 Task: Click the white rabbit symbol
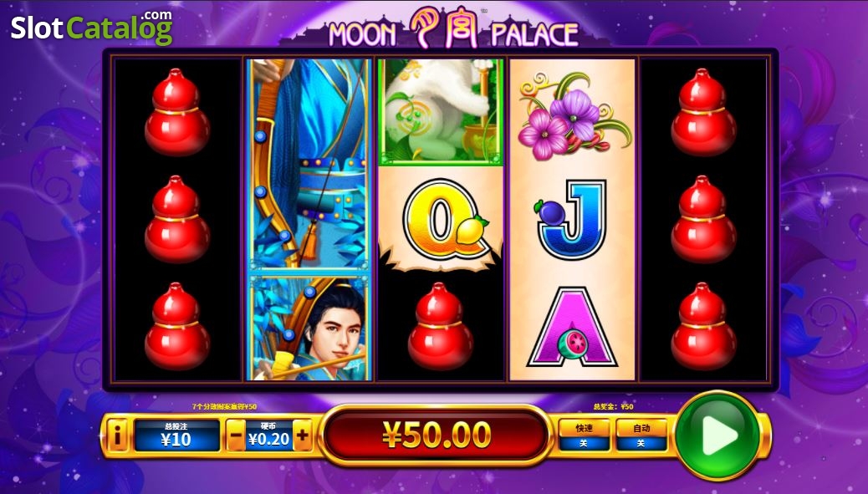point(441,112)
